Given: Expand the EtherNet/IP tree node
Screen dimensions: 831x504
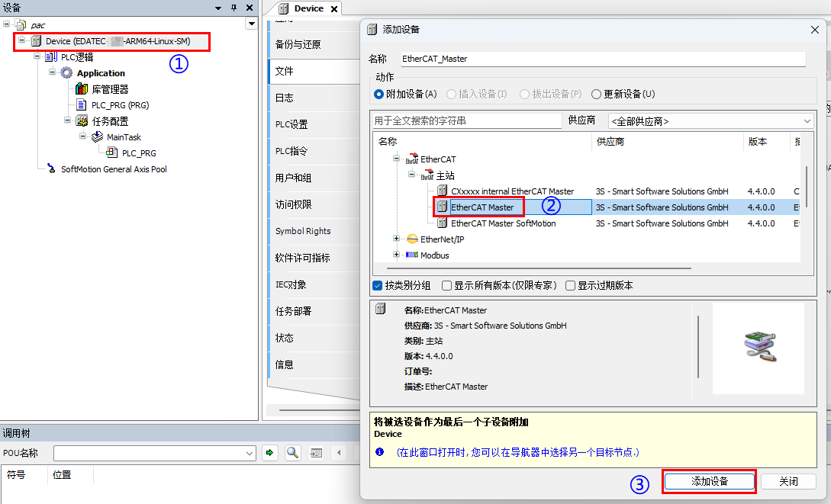Looking at the screenshot, I should click(396, 239).
